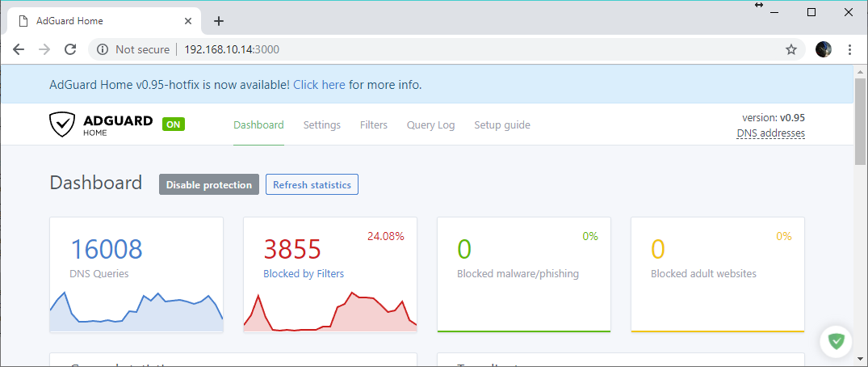Open a new tab with plus icon

point(219,21)
